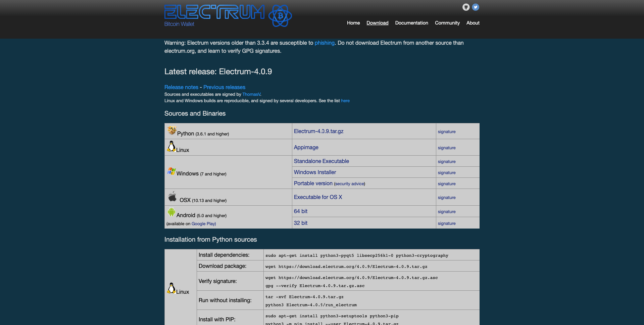Click the 'Install with PIP:' label
Screen dimensions: 644x325
[x=217, y=320]
